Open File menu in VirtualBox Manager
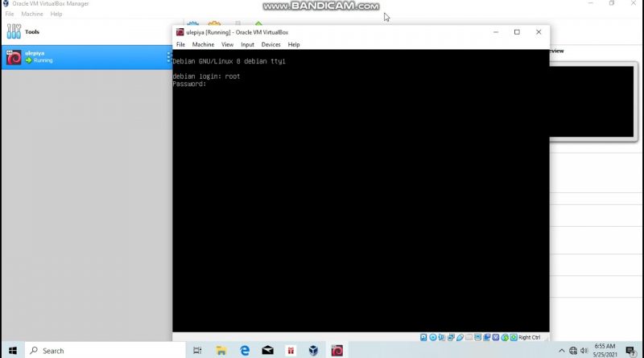 tap(10, 14)
